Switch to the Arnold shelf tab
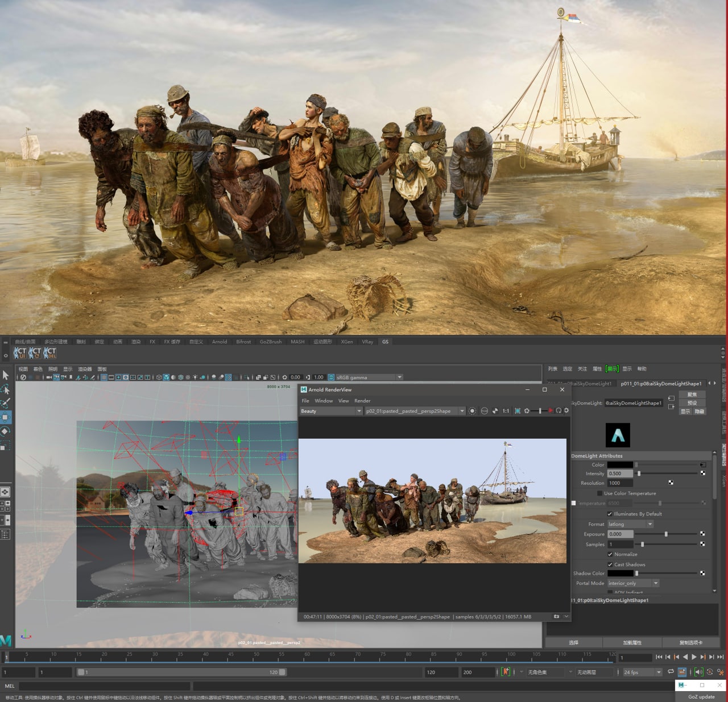This screenshot has height=702, width=728. tap(220, 342)
